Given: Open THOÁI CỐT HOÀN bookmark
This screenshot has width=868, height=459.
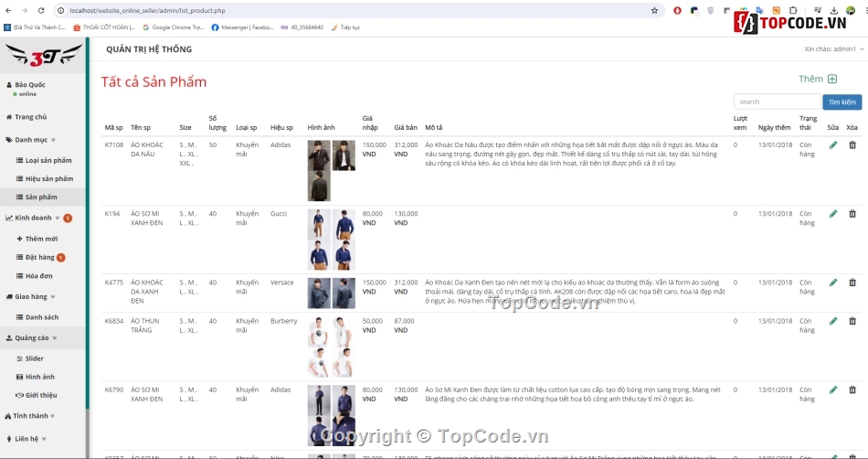Looking at the screenshot, I should tap(104, 27).
